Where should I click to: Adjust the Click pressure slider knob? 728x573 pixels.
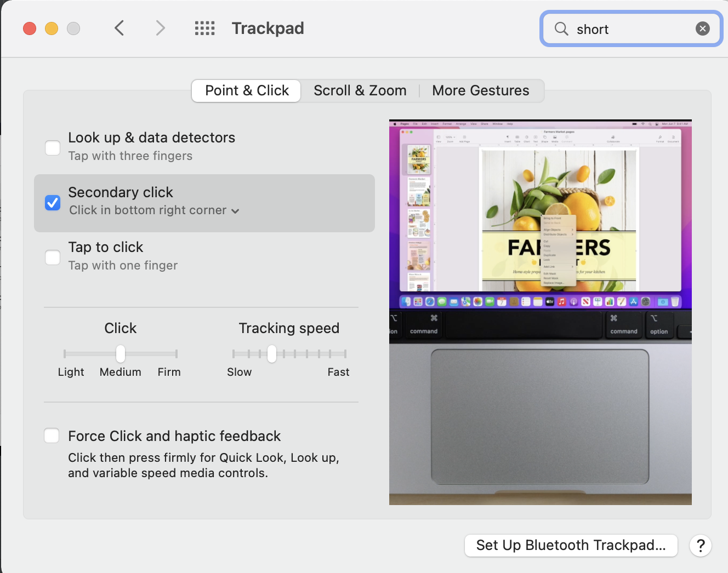[x=121, y=354]
